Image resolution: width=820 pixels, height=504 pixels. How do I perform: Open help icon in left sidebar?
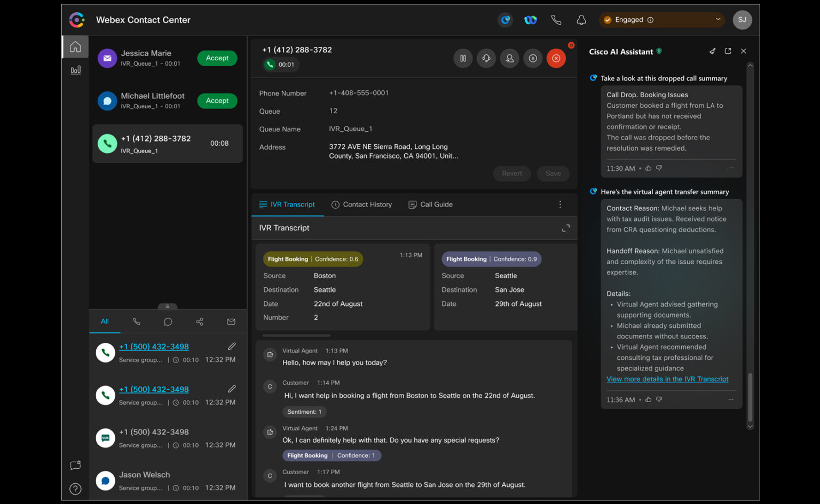76,489
